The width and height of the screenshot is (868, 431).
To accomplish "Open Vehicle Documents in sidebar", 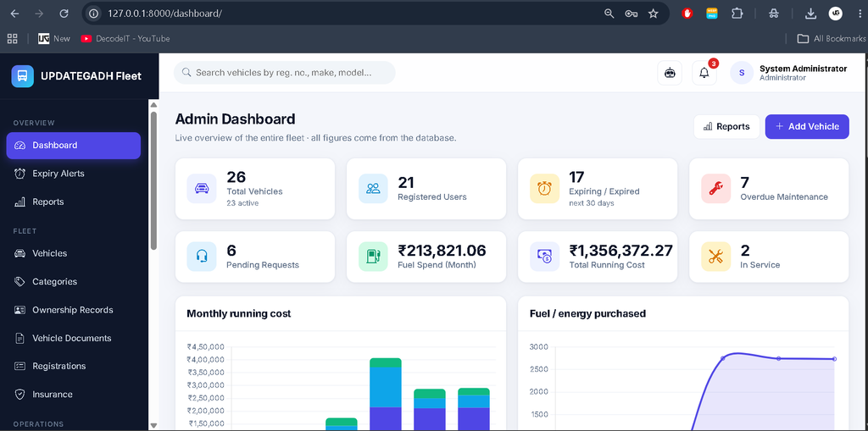I will coord(74,338).
